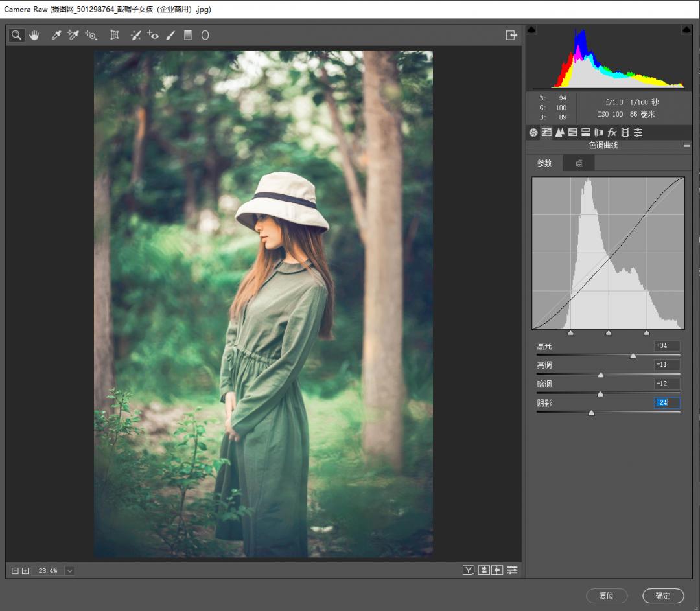Toggle before/after preview Y button

pos(468,570)
